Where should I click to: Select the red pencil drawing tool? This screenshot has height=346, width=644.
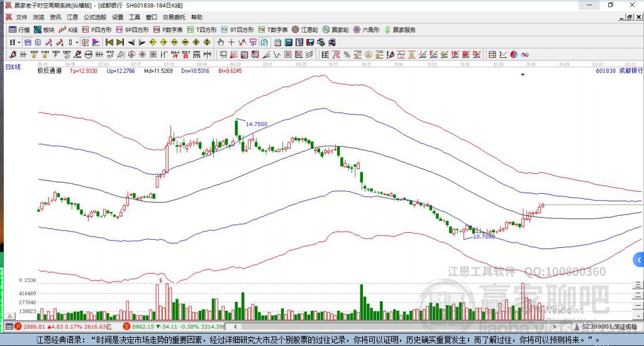[x=13, y=54]
